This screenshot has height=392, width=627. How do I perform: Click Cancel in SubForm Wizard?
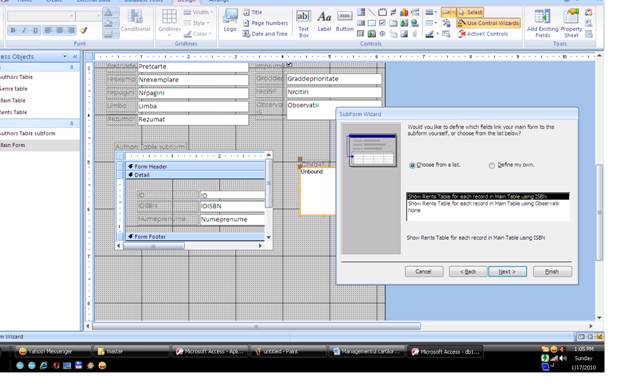(424, 272)
